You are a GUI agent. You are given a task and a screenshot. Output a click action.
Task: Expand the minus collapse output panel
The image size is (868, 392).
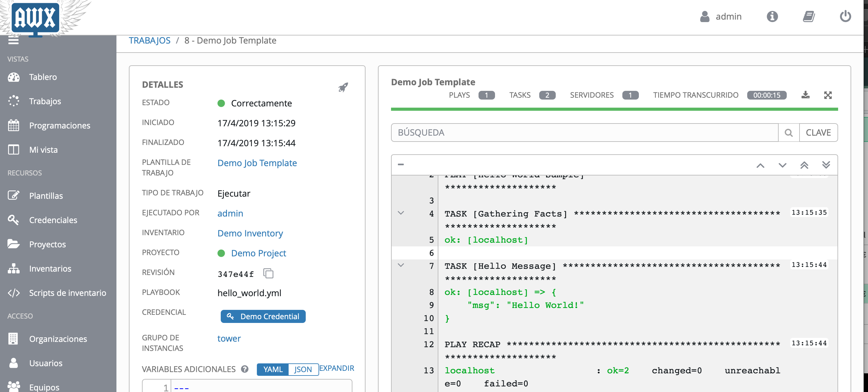click(x=401, y=164)
